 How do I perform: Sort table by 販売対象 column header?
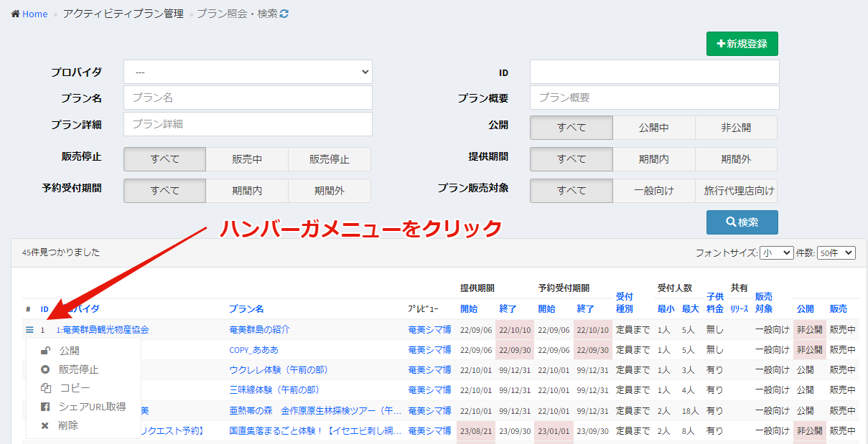(764, 303)
